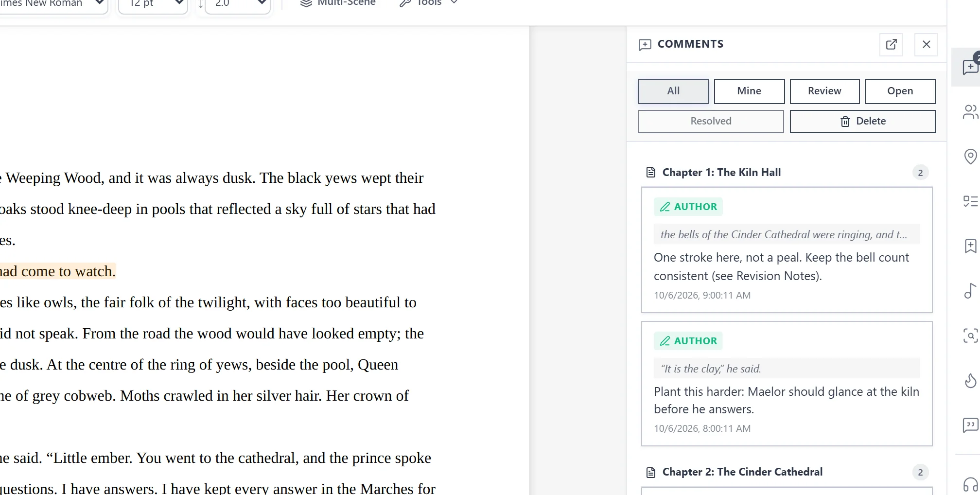Pop out the Comments panel
The width and height of the screenshot is (980, 495).
(x=891, y=45)
